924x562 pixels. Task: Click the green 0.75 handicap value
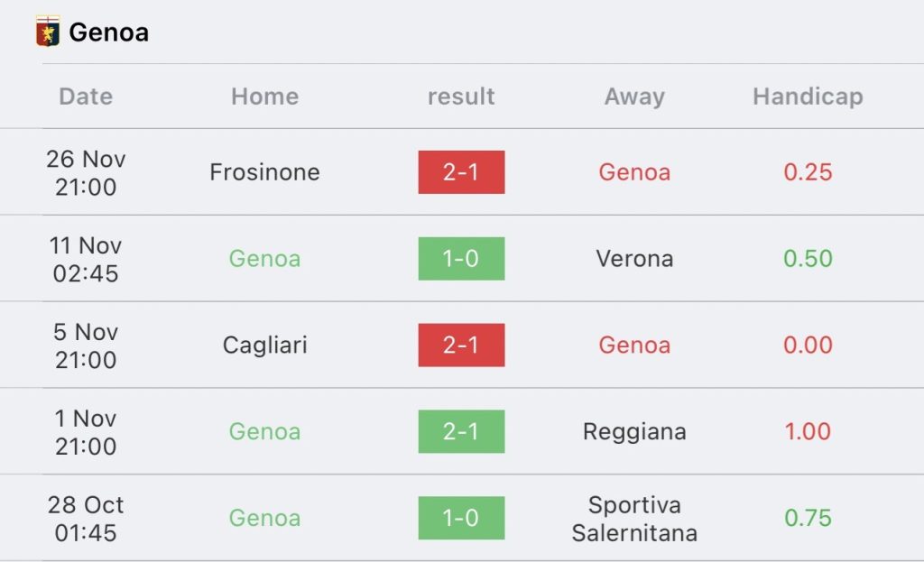808,518
